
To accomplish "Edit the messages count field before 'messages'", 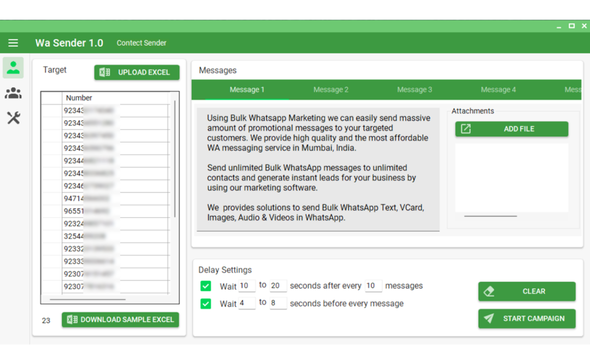I will pyautogui.click(x=373, y=286).
